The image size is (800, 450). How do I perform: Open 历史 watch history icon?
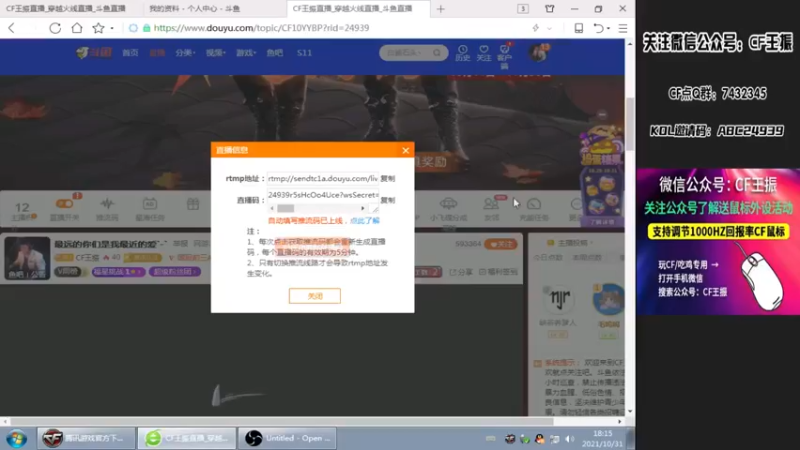463,53
